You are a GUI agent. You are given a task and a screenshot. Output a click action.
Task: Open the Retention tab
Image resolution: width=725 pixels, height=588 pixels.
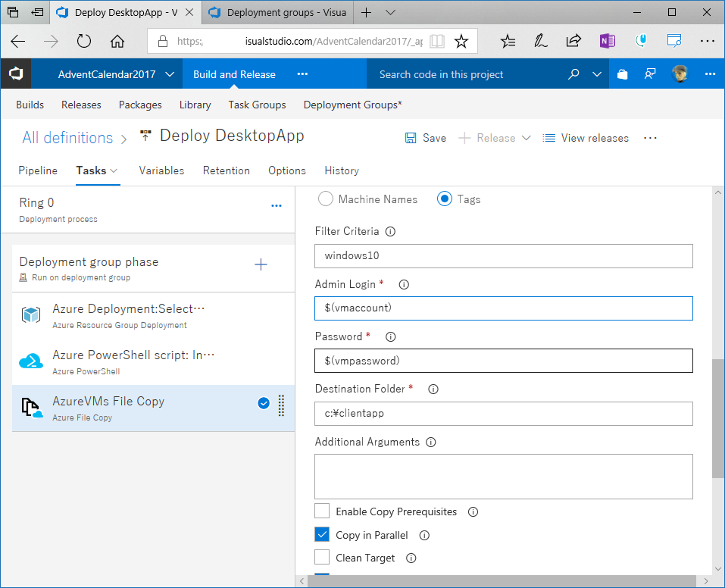click(226, 170)
